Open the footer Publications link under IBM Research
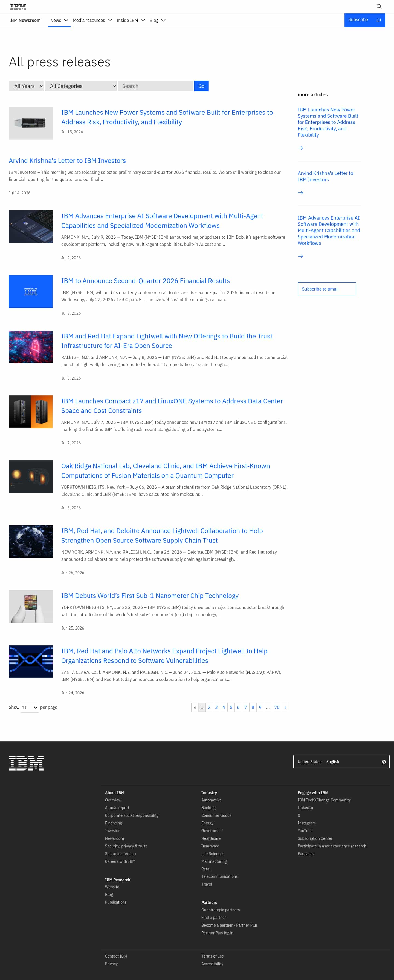 point(116,902)
